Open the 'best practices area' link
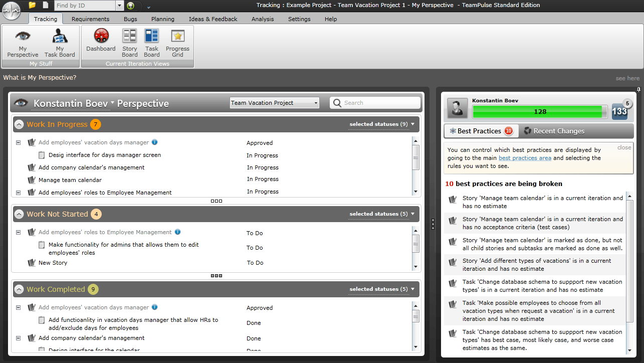Screen dimensions: 644x363 pos(525,158)
